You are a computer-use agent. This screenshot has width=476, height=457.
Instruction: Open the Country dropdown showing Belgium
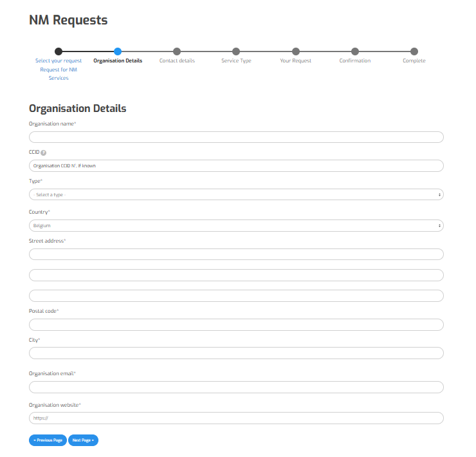click(x=236, y=226)
